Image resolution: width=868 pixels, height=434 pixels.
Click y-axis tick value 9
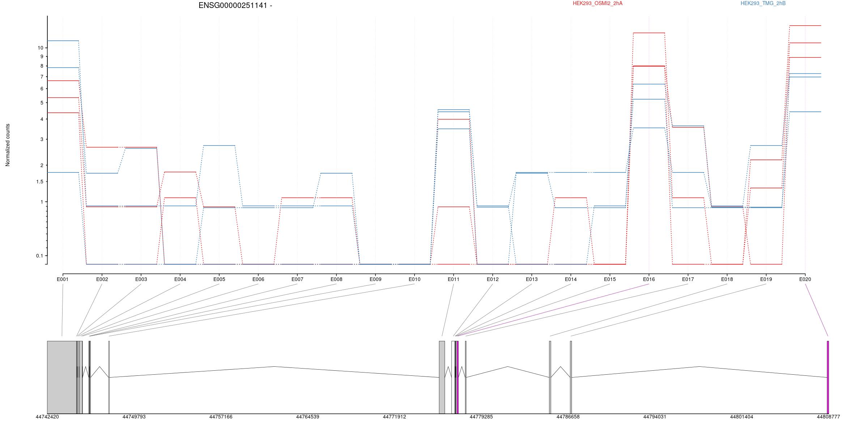tap(42, 56)
